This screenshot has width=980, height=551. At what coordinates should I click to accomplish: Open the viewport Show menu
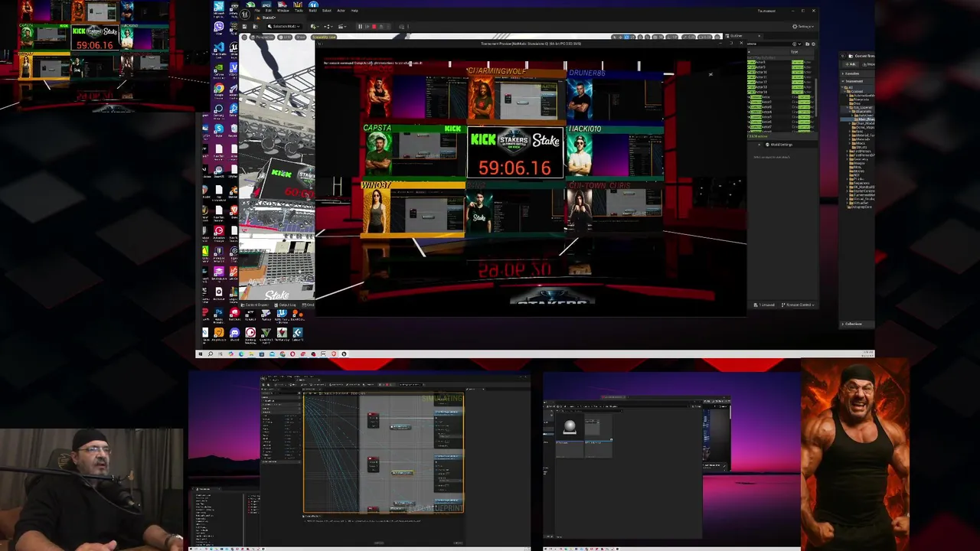[x=301, y=37]
